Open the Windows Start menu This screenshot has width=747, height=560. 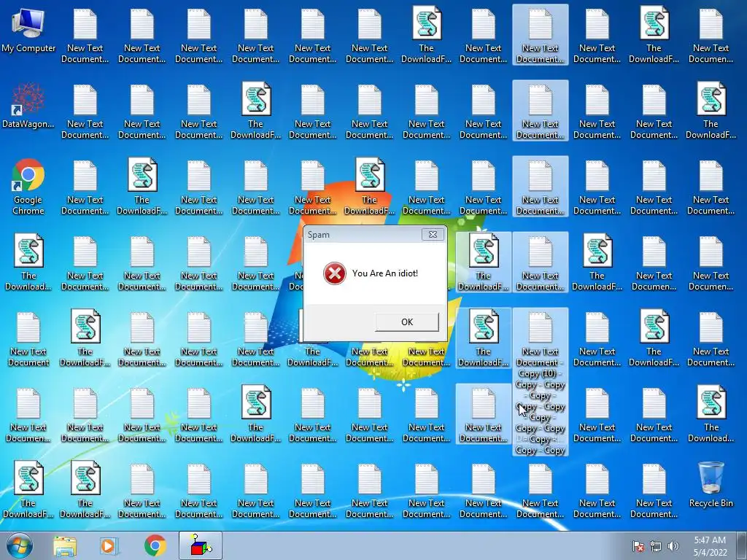pos(20,545)
